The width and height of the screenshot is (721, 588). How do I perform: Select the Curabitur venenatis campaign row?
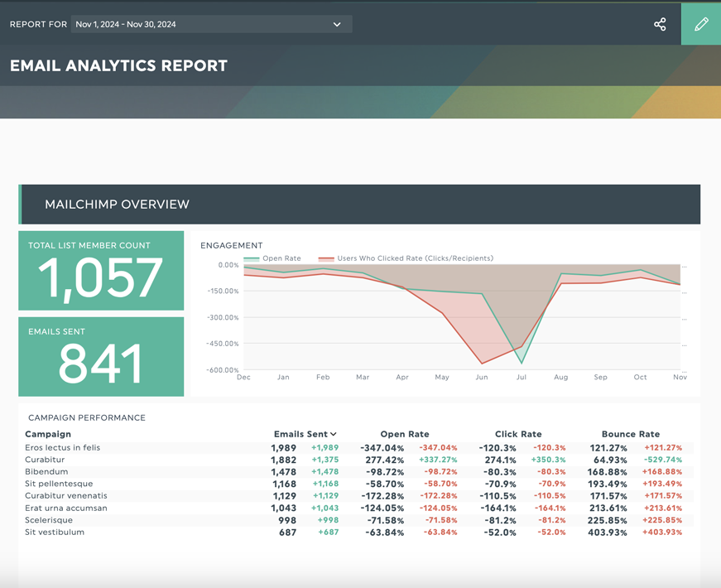click(66, 496)
